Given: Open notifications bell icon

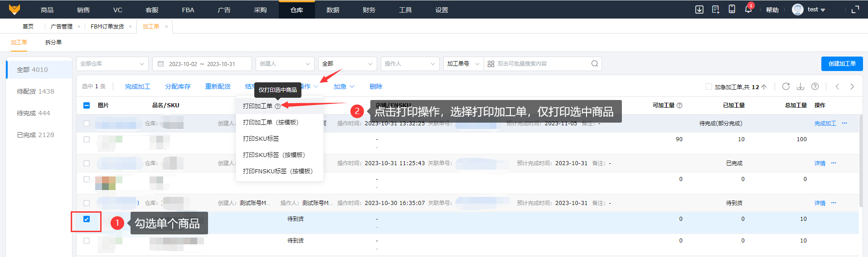Looking at the screenshot, I should [x=748, y=9].
